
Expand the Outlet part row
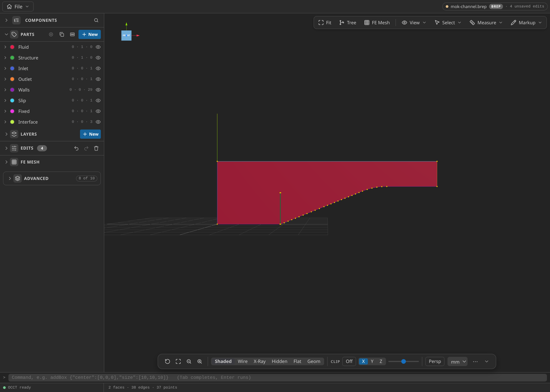point(5,79)
